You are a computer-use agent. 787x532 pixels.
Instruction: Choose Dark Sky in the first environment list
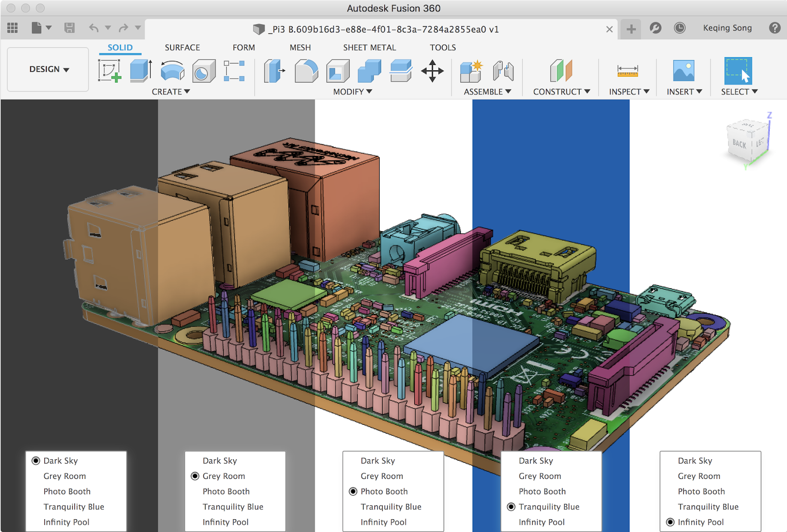pyautogui.click(x=61, y=461)
